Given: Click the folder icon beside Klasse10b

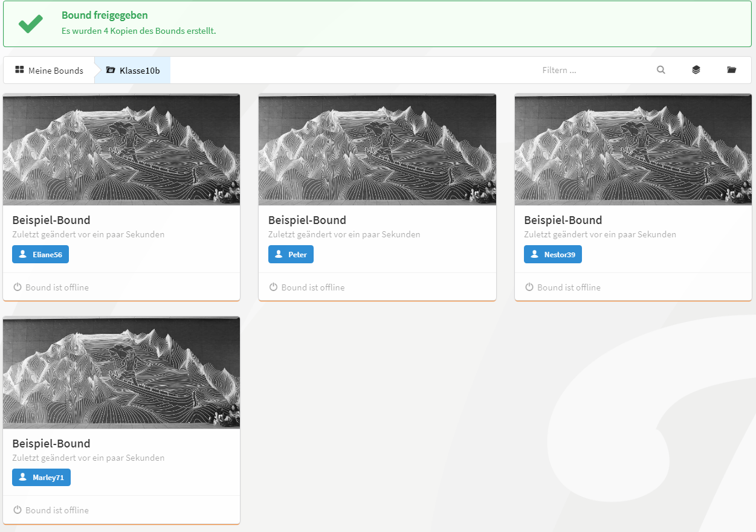Looking at the screenshot, I should click(x=111, y=70).
